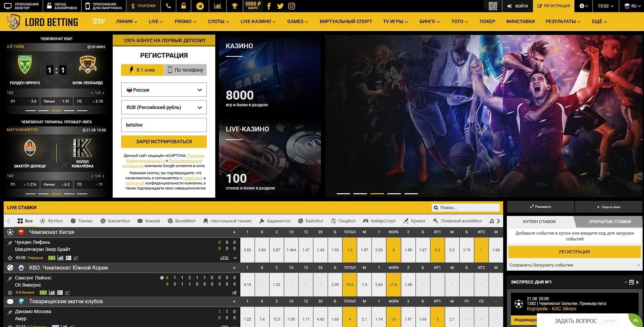Click the phone callback icon
The image size is (644, 327).
pyautogui.click(x=168, y=6)
